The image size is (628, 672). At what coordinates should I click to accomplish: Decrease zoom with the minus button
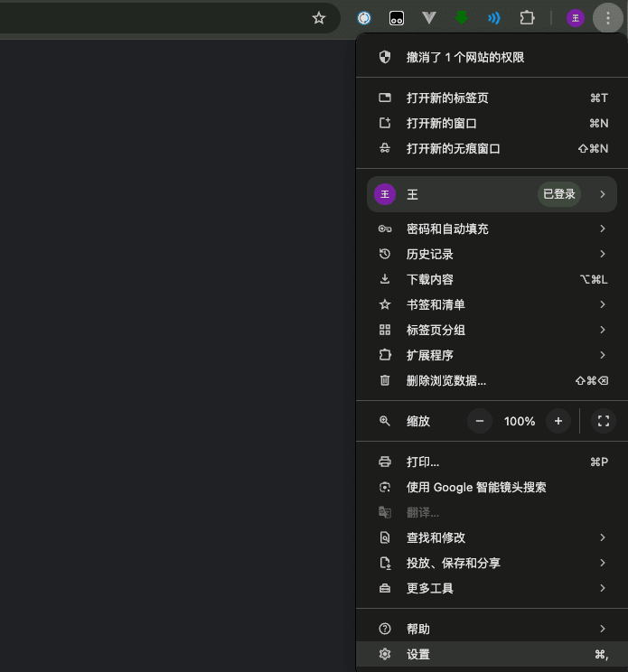click(480, 421)
